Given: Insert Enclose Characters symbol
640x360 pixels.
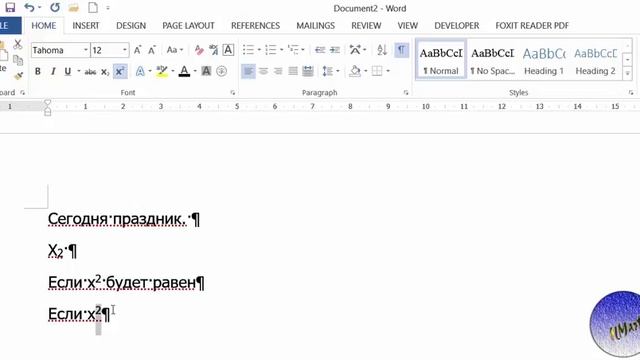Looking at the screenshot, I should tap(222, 71).
